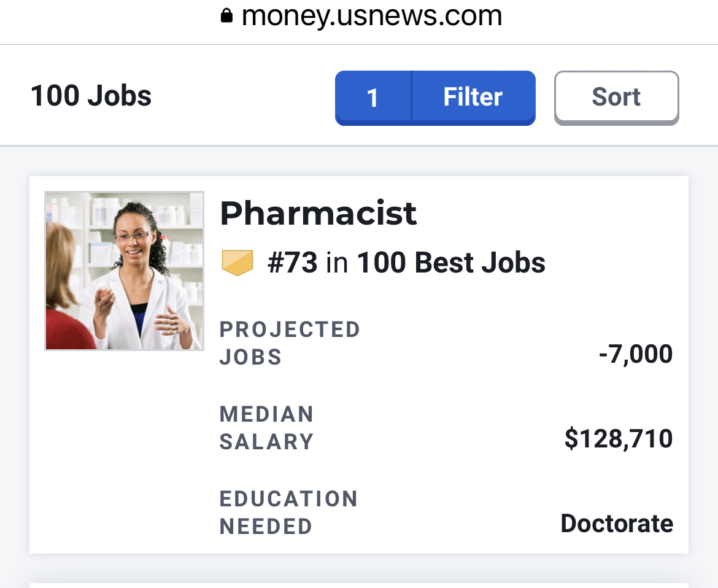Open the next job card below Pharmacist
The image size is (718, 588).
coord(359,584)
